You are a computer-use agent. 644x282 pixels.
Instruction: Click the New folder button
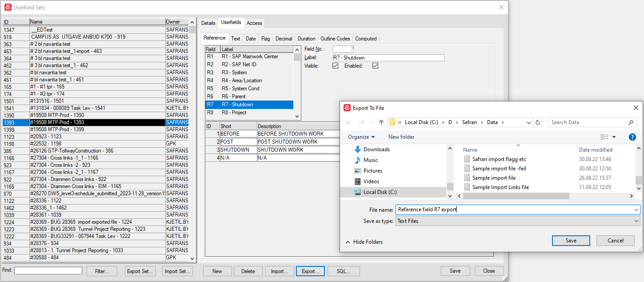click(401, 137)
